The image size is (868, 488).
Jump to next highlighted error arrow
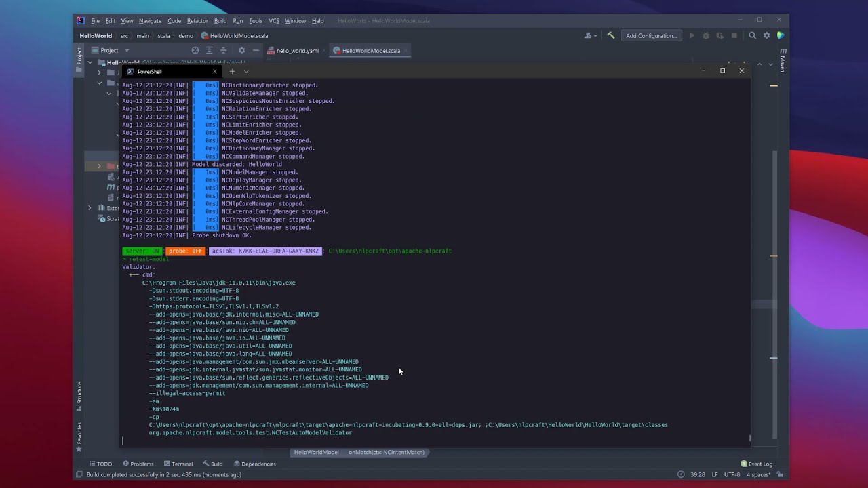click(x=770, y=64)
